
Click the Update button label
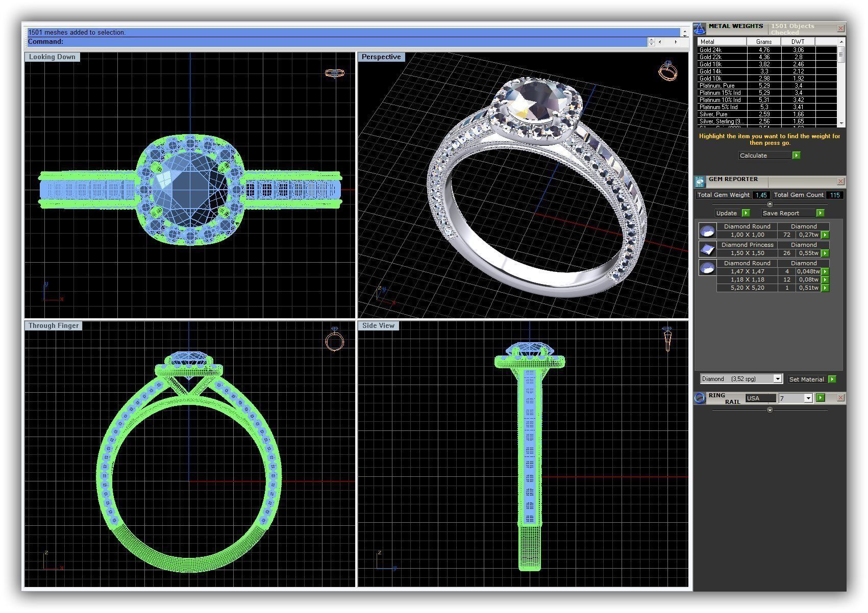727,213
